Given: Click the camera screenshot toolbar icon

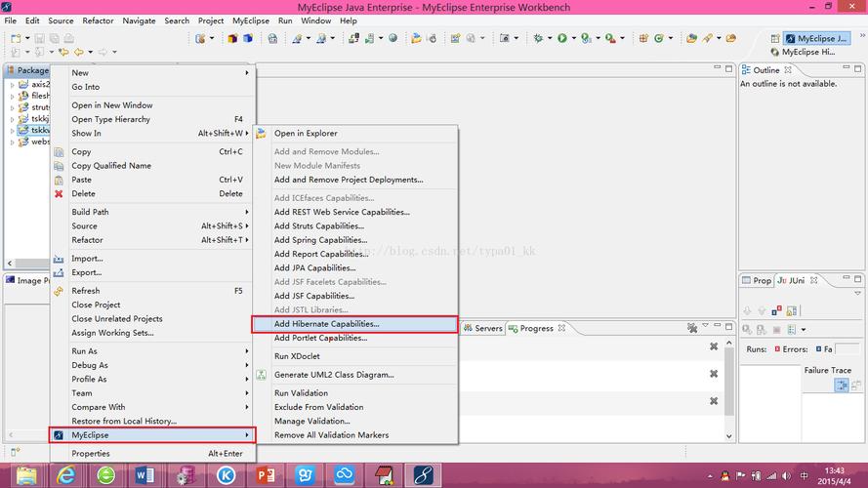Looking at the screenshot, I should [505, 38].
